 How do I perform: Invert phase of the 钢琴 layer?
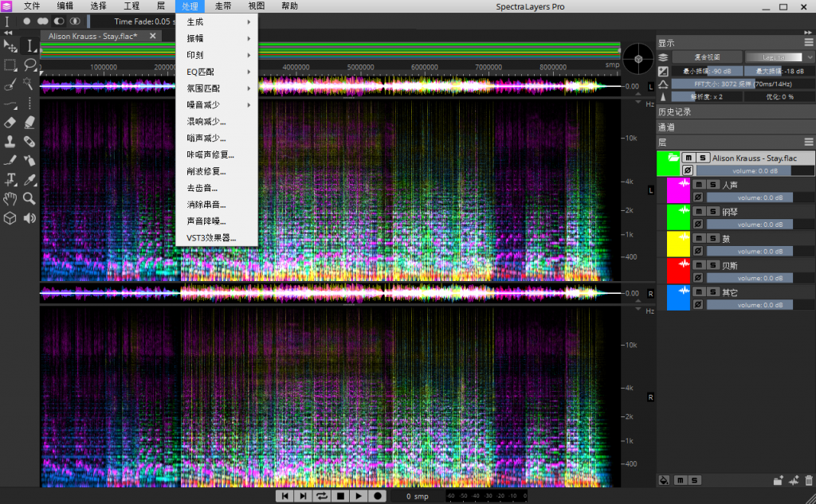[x=698, y=225]
